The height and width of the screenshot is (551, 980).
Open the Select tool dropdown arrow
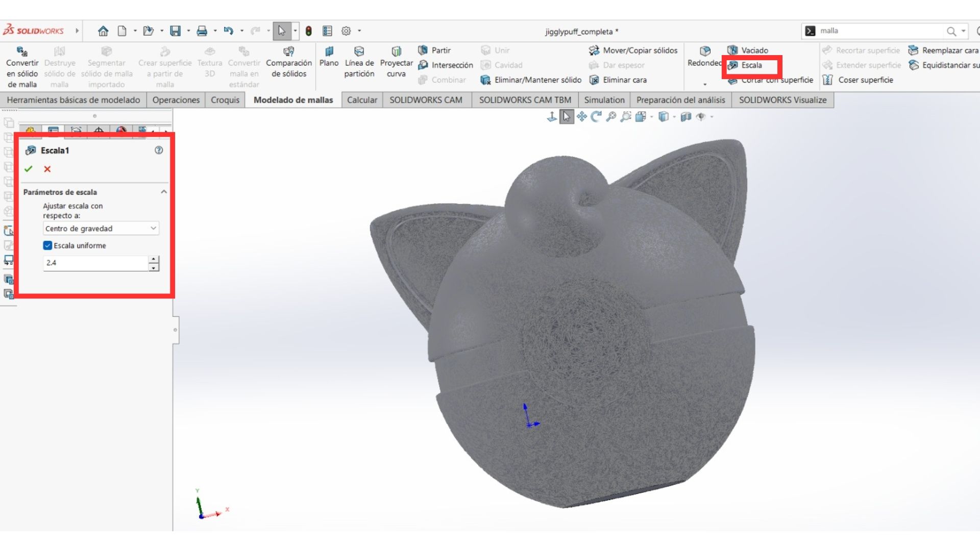coord(295,31)
